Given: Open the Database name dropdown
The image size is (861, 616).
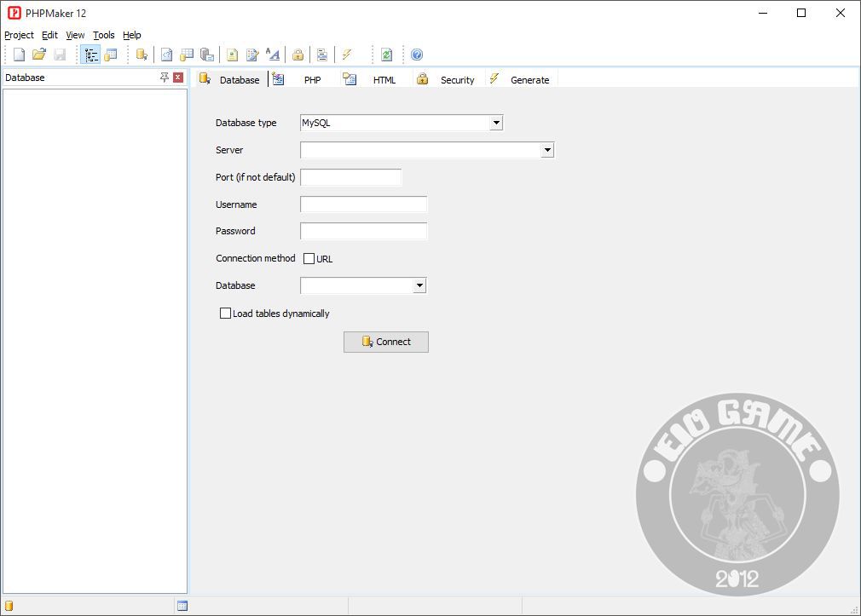Looking at the screenshot, I should pyautogui.click(x=419, y=285).
